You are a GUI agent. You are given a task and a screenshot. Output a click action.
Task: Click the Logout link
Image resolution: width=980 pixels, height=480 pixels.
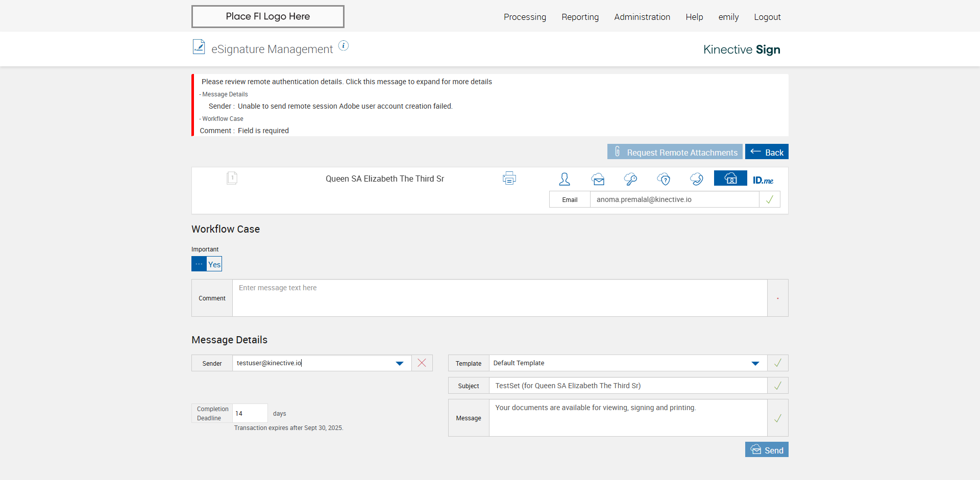coord(767,17)
